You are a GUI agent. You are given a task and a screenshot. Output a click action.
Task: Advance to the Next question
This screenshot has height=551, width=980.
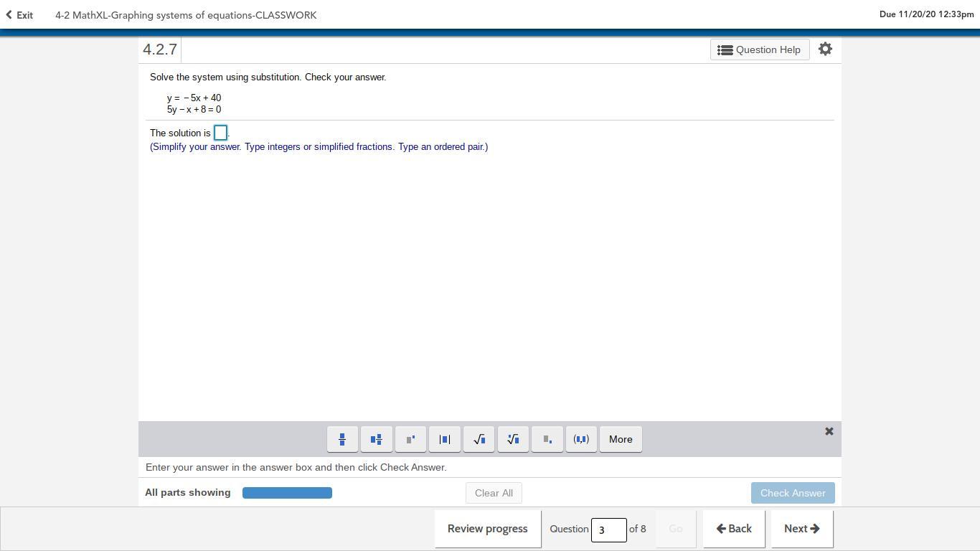[x=802, y=529]
